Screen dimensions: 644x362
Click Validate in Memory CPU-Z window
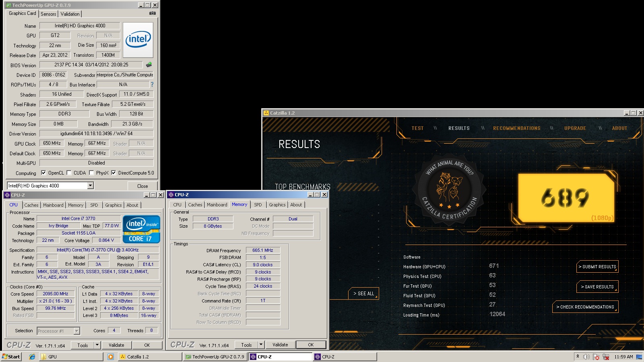click(280, 345)
